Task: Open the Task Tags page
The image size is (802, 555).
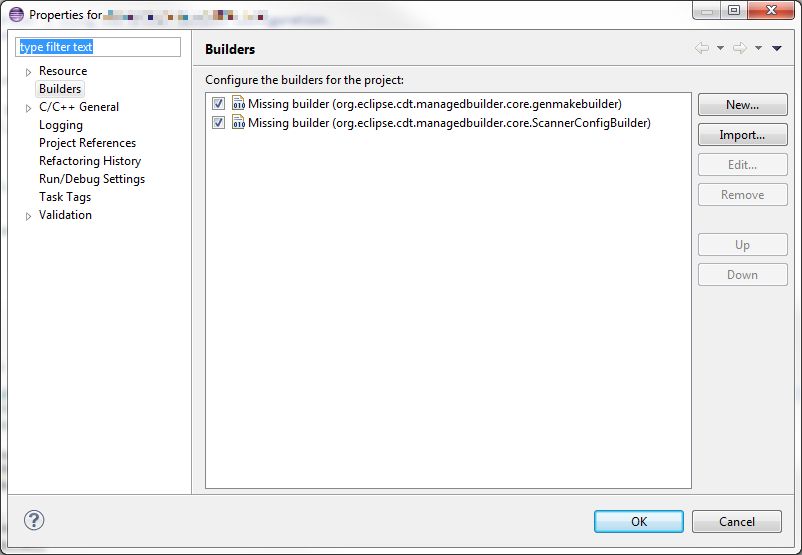Action: [x=65, y=196]
